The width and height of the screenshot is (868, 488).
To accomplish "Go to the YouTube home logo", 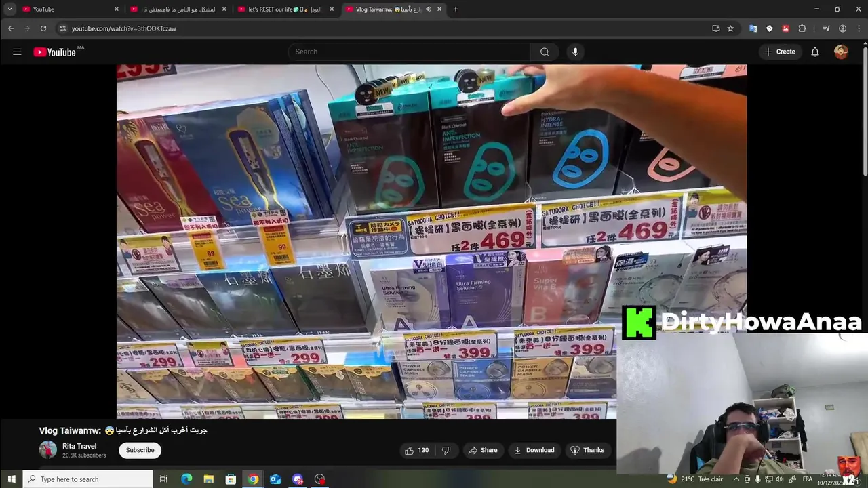I will click(55, 52).
